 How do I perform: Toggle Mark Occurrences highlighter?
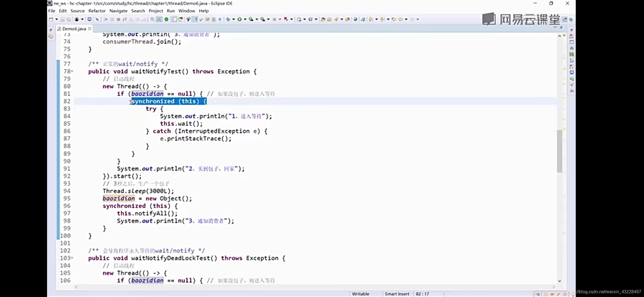click(195, 19)
